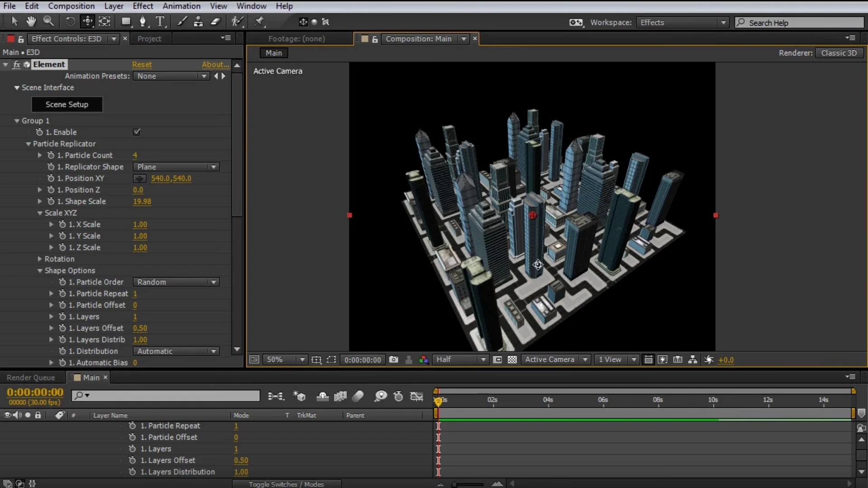Click the stopwatch for Shape Scale
The height and width of the screenshot is (488, 868).
[51, 202]
